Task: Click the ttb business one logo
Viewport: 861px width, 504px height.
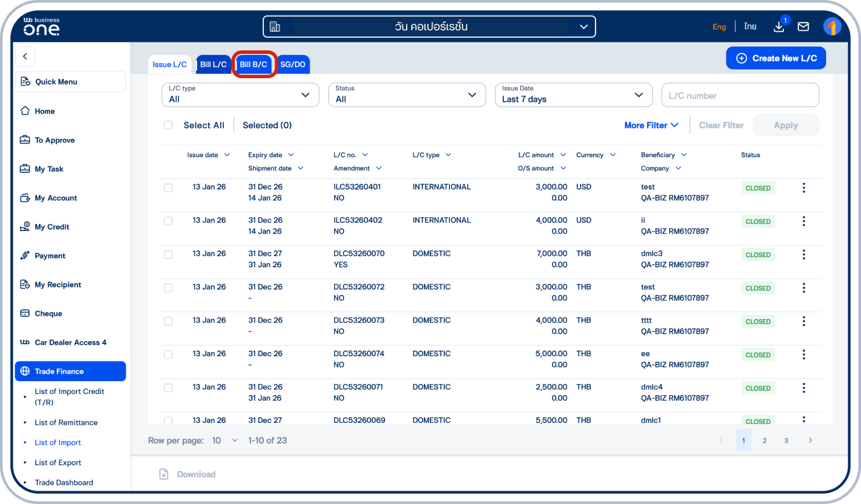Action: tap(41, 26)
